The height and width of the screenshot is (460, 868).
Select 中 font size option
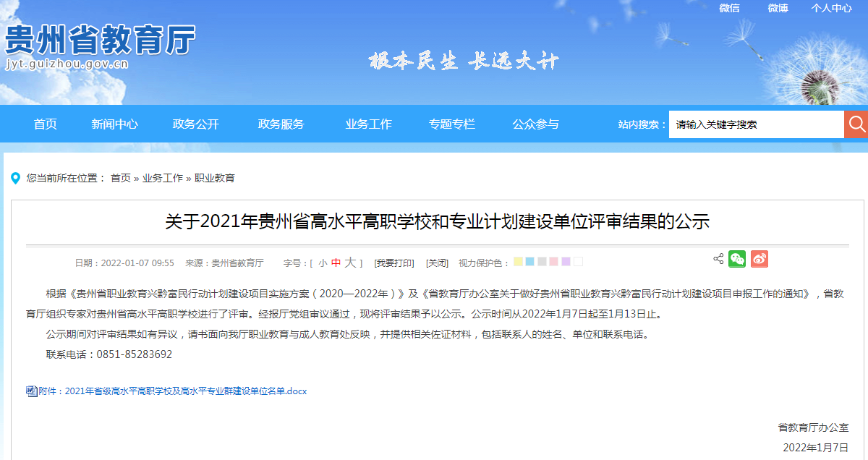(337, 262)
